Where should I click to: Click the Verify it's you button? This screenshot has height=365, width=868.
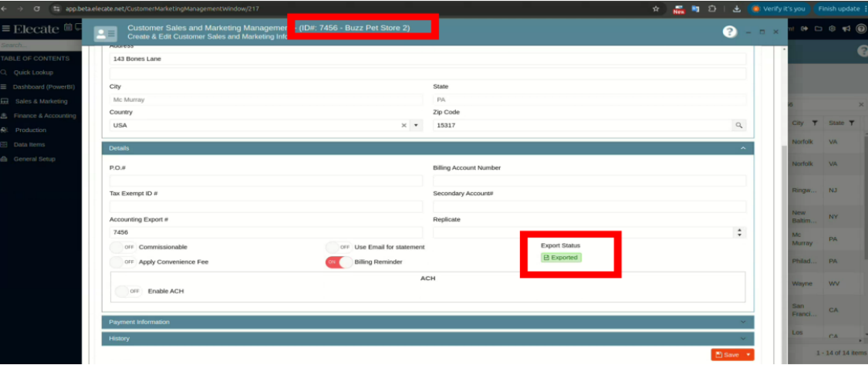click(779, 8)
